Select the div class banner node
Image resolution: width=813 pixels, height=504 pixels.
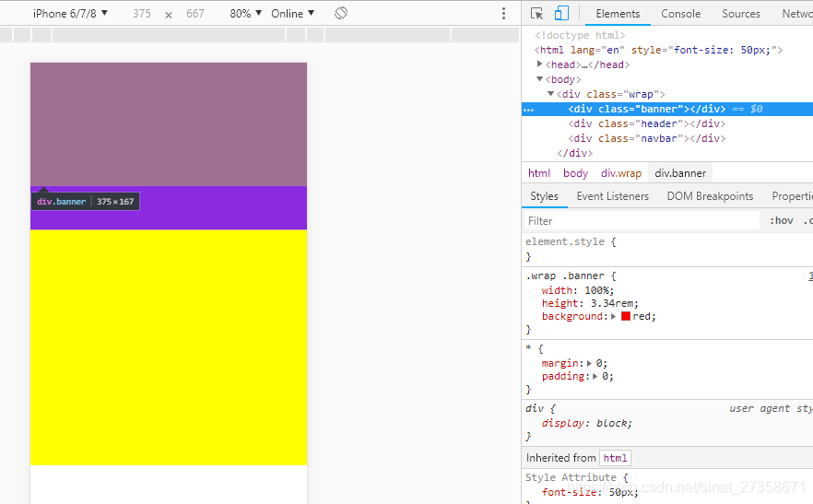[x=646, y=109]
